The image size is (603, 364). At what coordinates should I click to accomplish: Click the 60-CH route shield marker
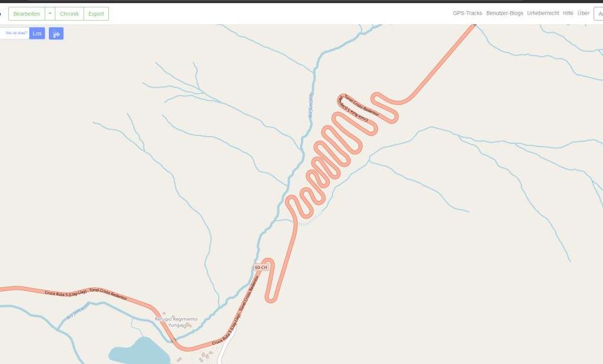[261, 267]
